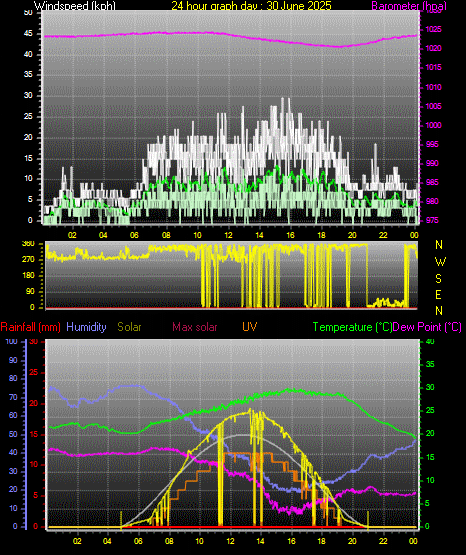This screenshot has height=555, width=466.
Task: Select the 995 barometer scale value
Action: coord(432,144)
